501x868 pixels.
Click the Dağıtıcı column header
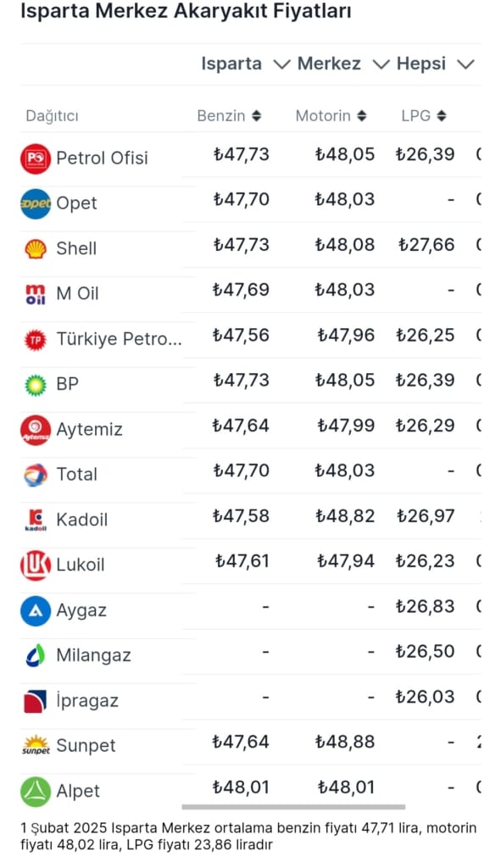coord(52,116)
